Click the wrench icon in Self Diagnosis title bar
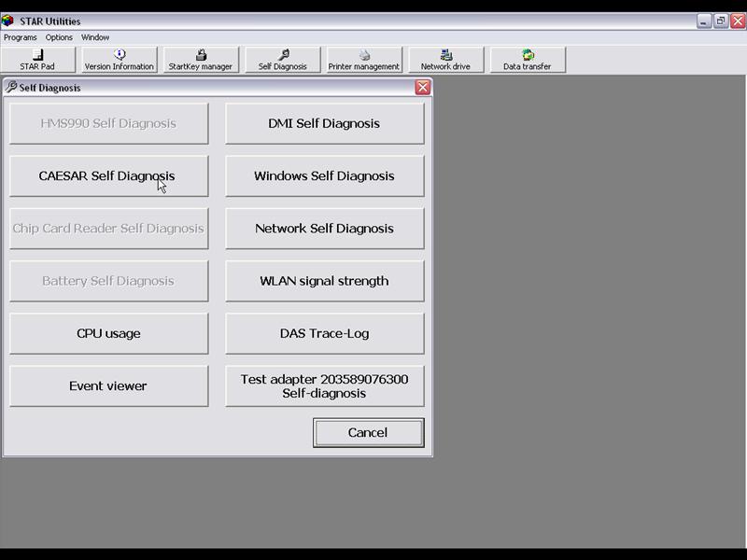Image resolution: width=747 pixels, height=560 pixels. [x=11, y=87]
